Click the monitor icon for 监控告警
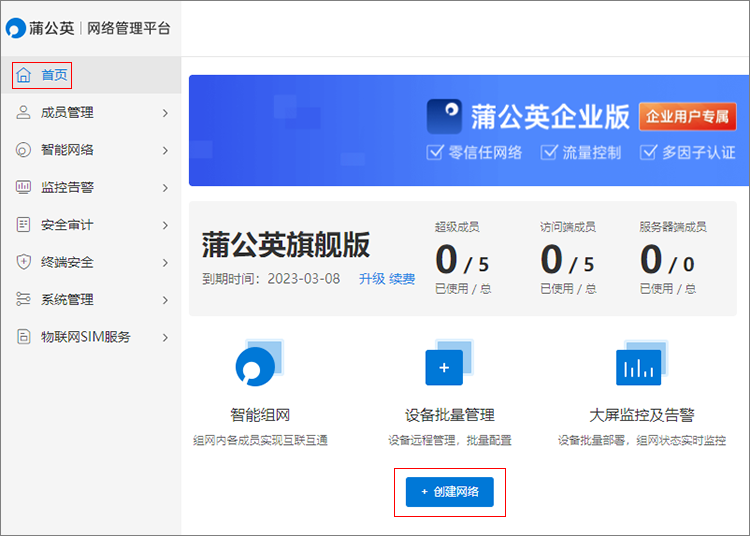This screenshot has height=536, width=750. tap(23, 187)
